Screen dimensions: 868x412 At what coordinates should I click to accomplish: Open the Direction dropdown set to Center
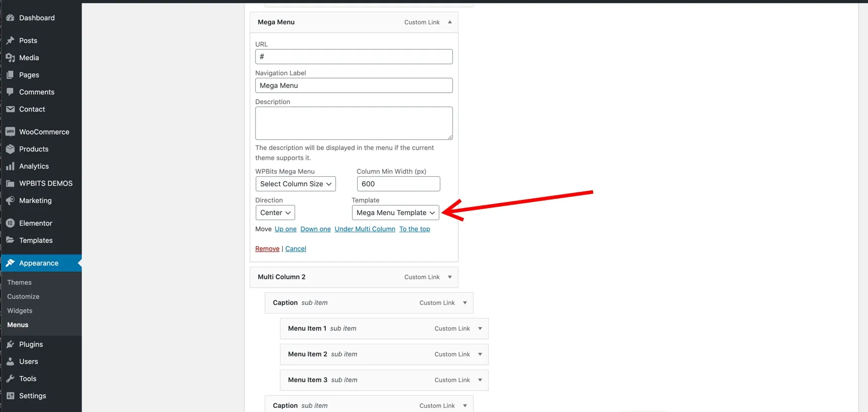click(275, 213)
